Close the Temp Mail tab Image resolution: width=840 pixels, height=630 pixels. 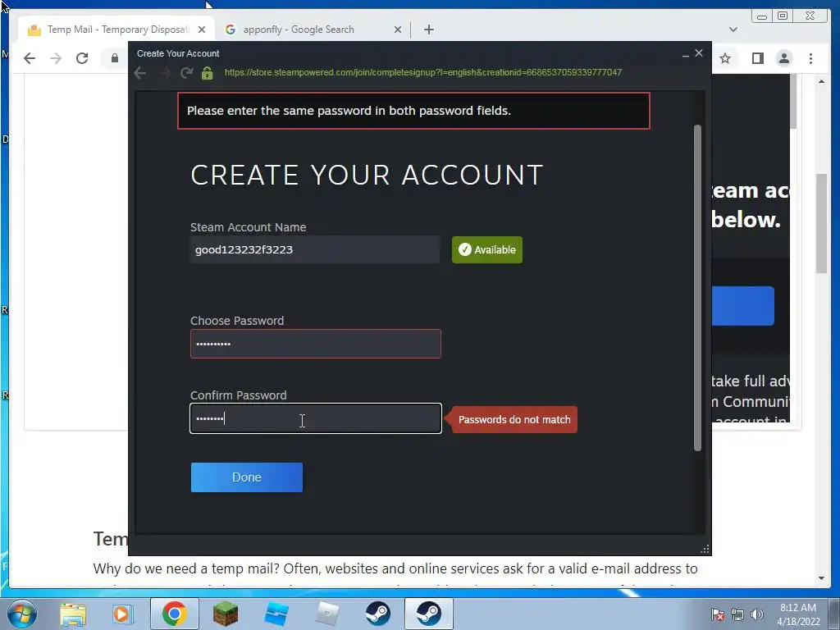pyautogui.click(x=202, y=30)
